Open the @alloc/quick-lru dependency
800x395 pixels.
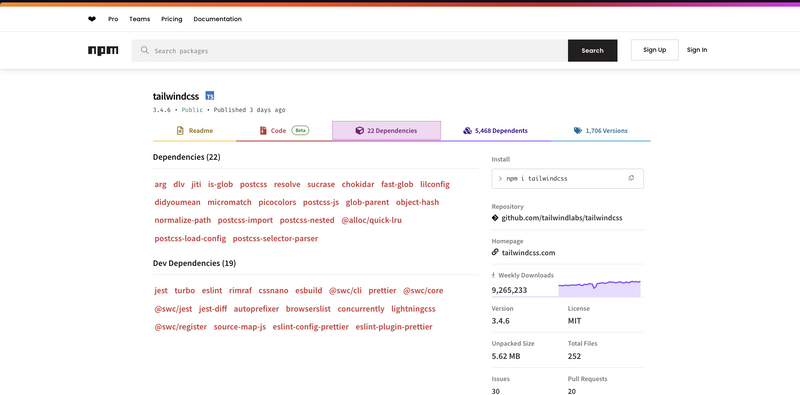click(x=371, y=220)
